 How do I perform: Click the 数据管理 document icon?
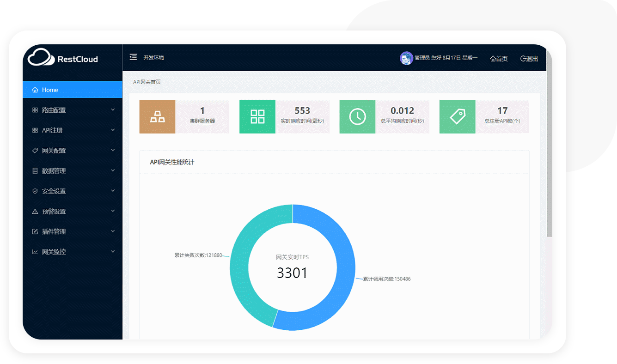pos(35,171)
